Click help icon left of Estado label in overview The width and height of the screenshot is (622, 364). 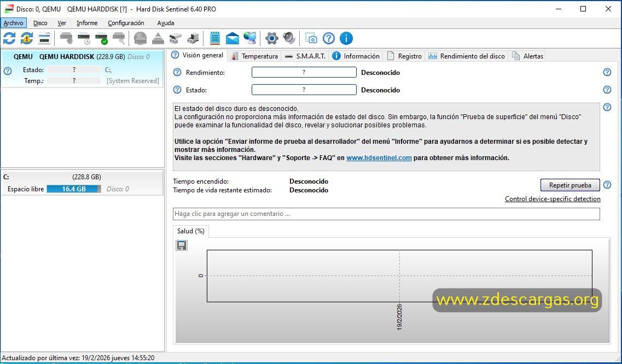(177, 90)
